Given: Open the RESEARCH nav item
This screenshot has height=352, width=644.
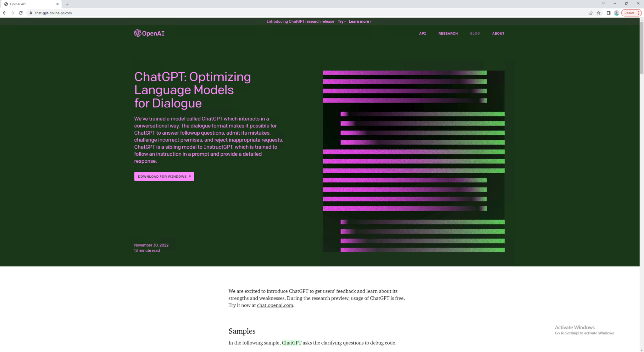Looking at the screenshot, I should point(448,33).
